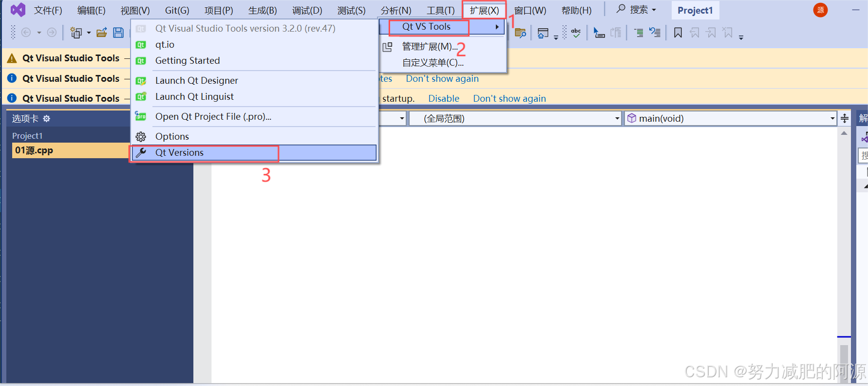Open the navigate backward history dropdown
The width and height of the screenshot is (868, 386).
click(x=39, y=33)
